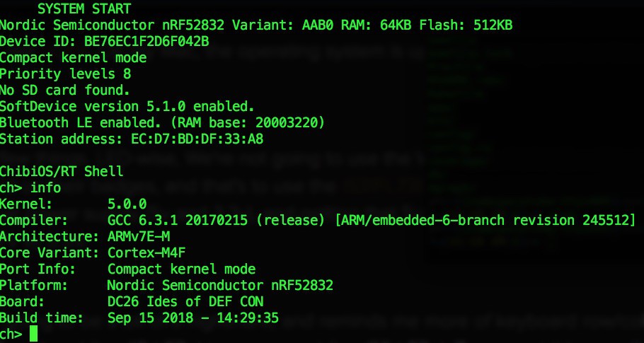
Task: Click the RAM base value 20003220
Action: [x=286, y=122]
